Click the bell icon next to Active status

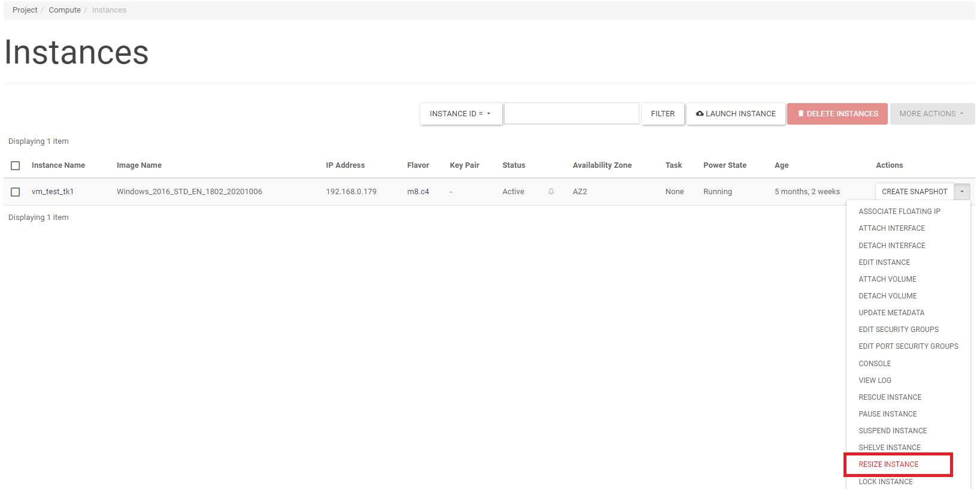[x=551, y=192]
